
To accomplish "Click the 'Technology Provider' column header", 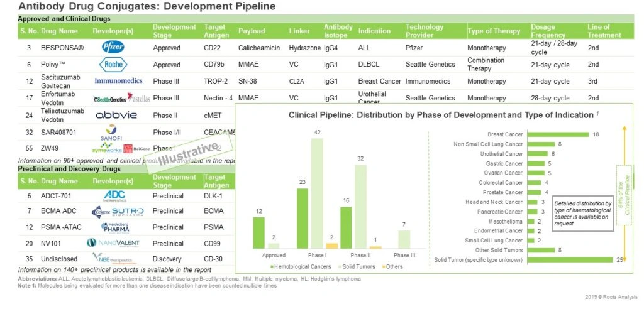I will [425, 31].
